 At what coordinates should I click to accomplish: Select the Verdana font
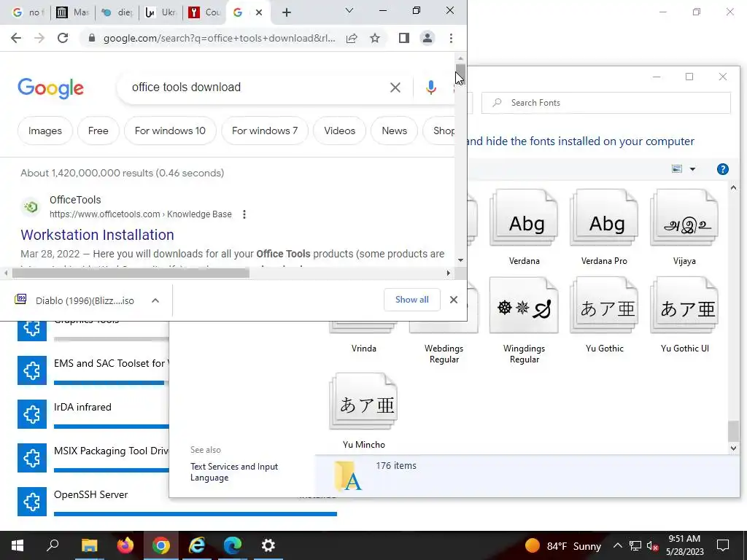point(524,227)
